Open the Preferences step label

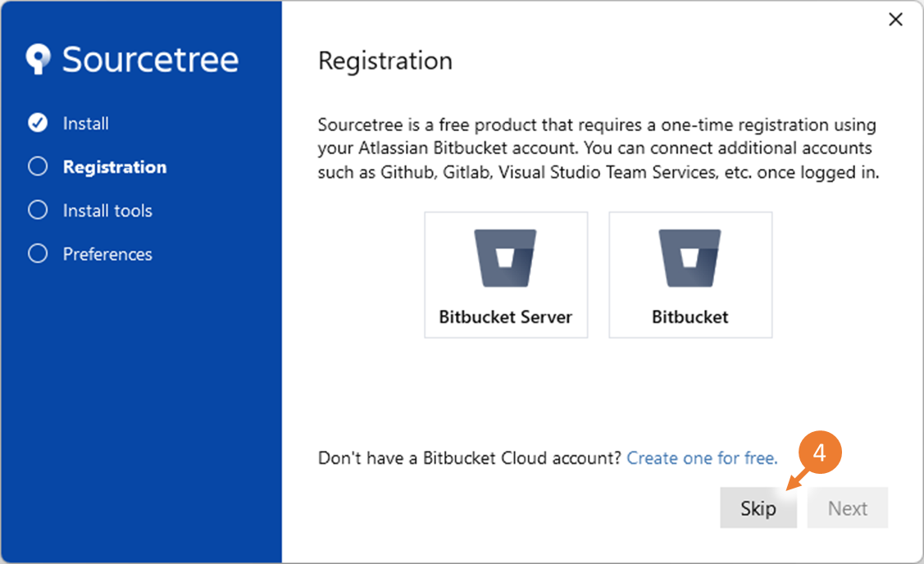tap(108, 254)
